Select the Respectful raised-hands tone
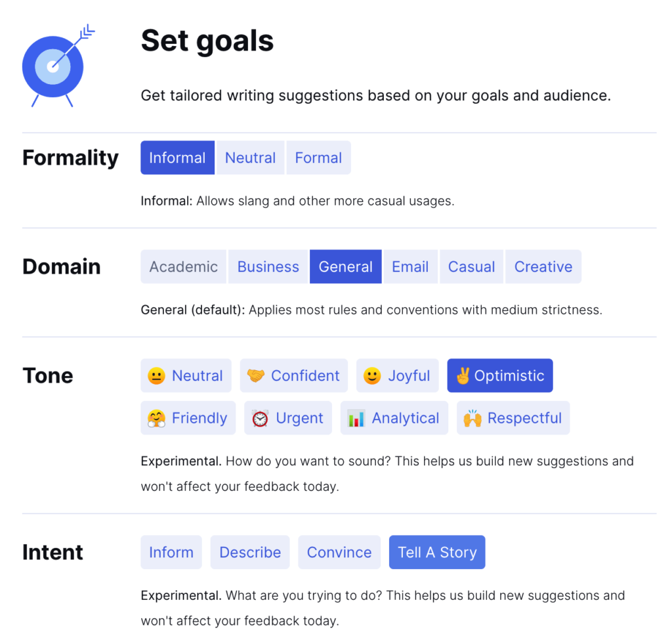This screenshot has height=640, width=672. 513,418
